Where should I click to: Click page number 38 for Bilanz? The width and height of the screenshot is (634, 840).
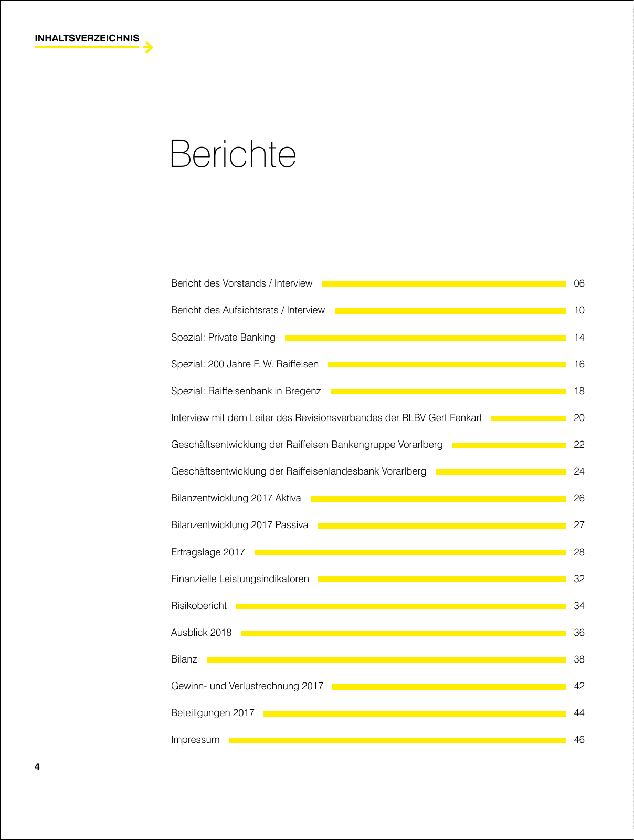tap(579, 659)
